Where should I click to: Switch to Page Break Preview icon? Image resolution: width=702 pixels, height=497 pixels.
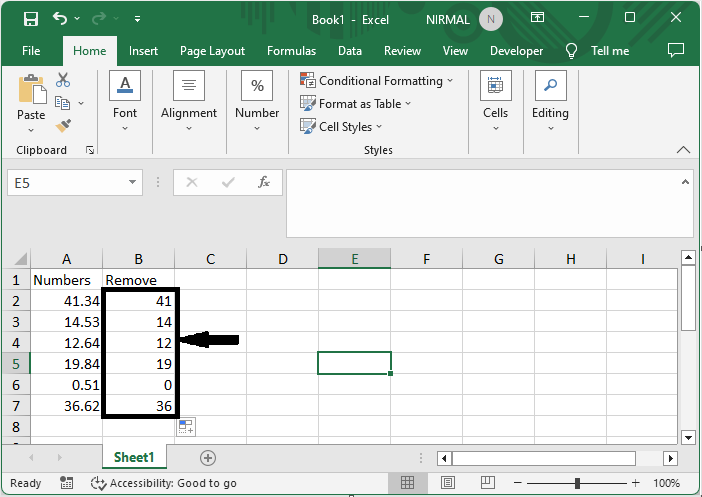[488, 482]
